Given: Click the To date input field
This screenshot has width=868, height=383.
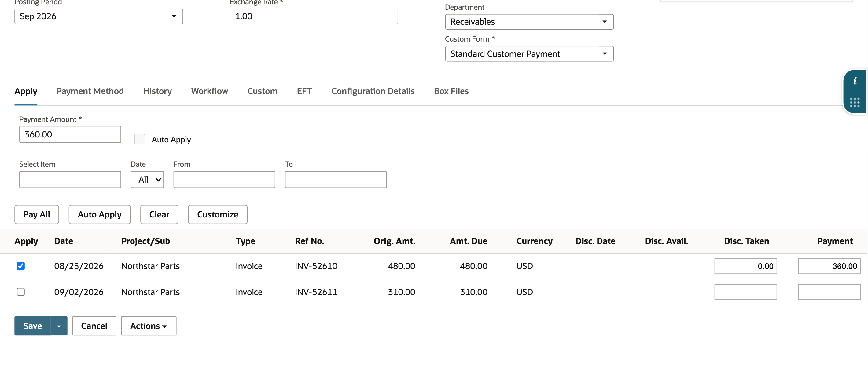Looking at the screenshot, I should (x=336, y=180).
